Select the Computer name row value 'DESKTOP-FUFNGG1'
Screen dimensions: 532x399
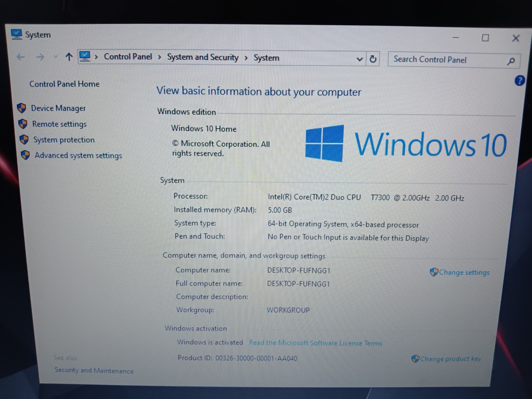pos(299,270)
